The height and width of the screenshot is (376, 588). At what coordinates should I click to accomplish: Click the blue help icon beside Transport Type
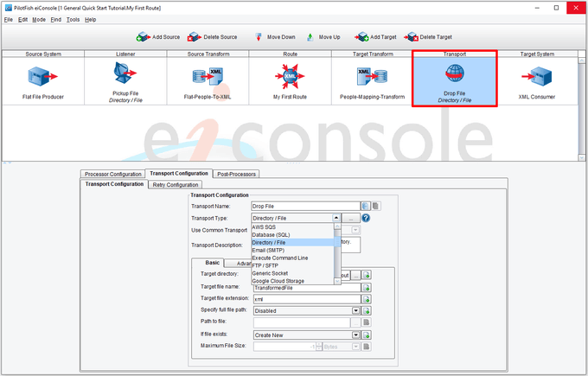click(366, 218)
